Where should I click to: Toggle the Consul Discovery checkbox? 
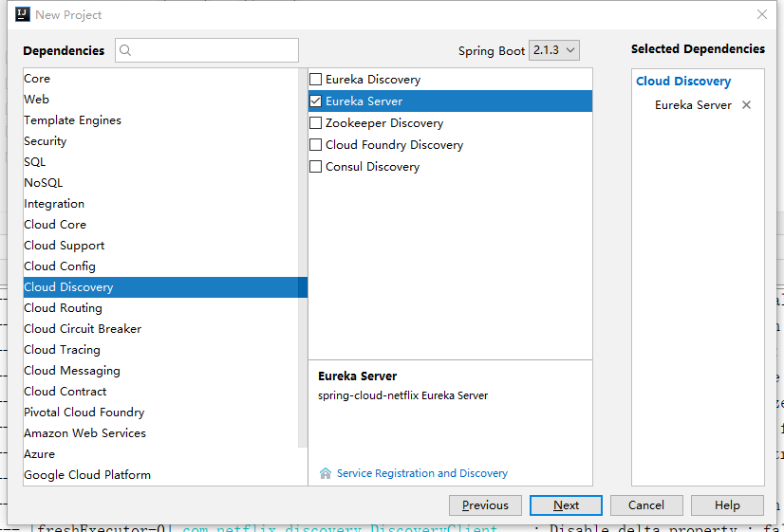click(x=315, y=166)
